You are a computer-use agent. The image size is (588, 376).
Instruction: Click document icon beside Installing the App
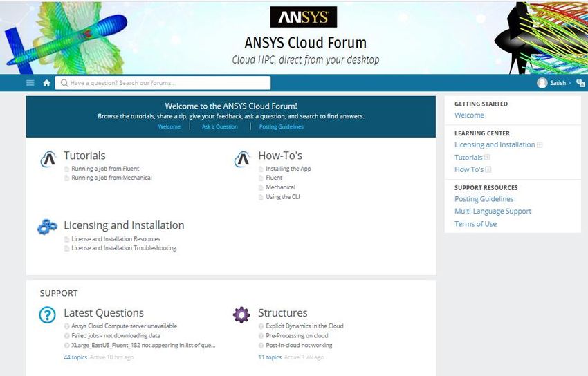click(x=261, y=169)
